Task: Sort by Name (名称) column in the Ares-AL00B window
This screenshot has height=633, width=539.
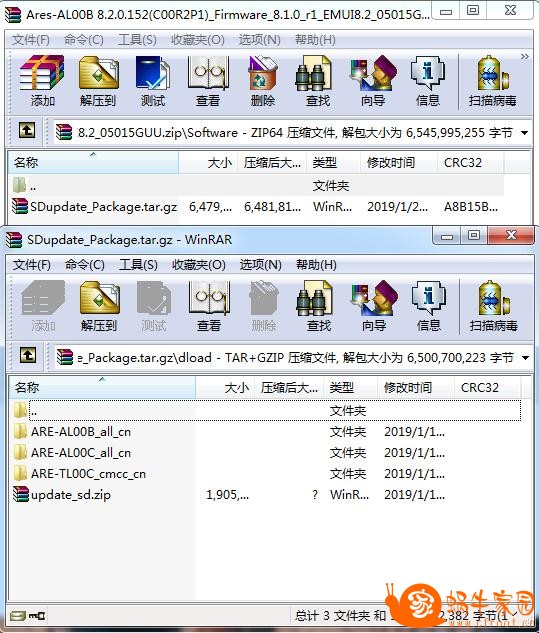Action: click(93, 163)
